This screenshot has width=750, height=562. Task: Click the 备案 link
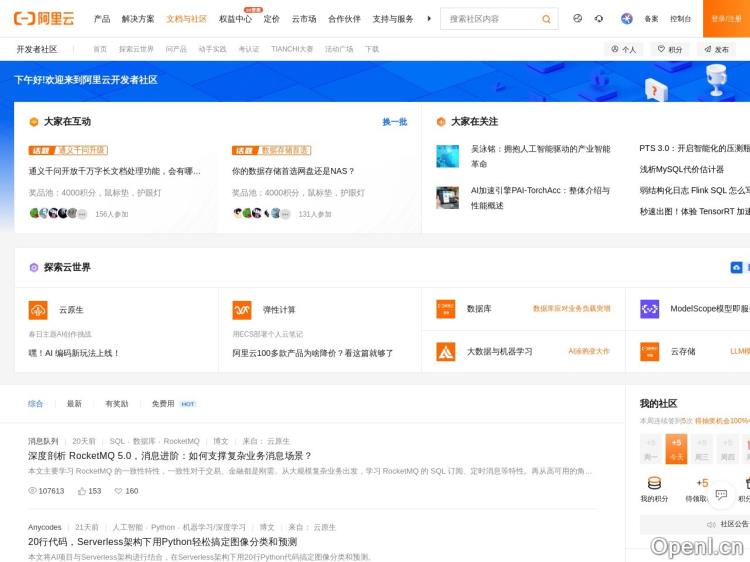pyautogui.click(x=651, y=19)
